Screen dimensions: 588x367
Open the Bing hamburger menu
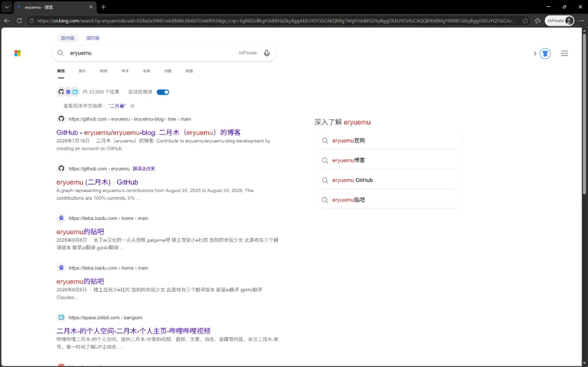pos(564,53)
